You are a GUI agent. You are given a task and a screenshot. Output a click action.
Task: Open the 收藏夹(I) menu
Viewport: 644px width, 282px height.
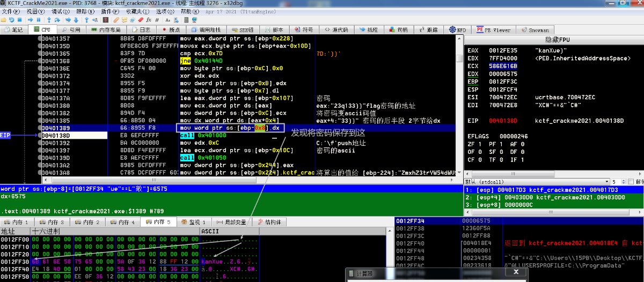click(x=137, y=11)
